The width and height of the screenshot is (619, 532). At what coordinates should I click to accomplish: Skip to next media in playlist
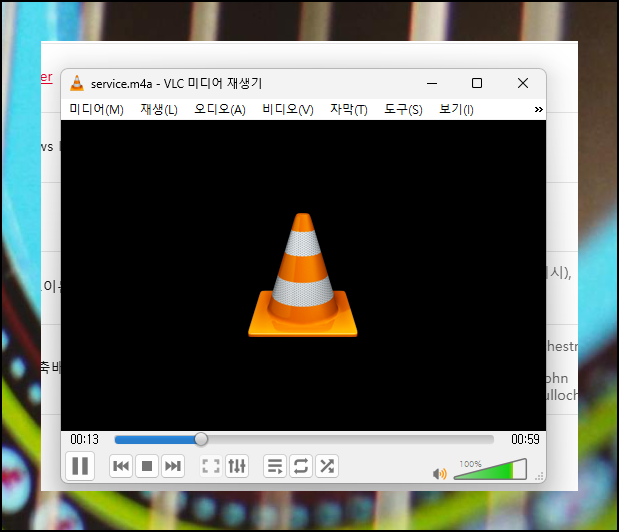[173, 466]
